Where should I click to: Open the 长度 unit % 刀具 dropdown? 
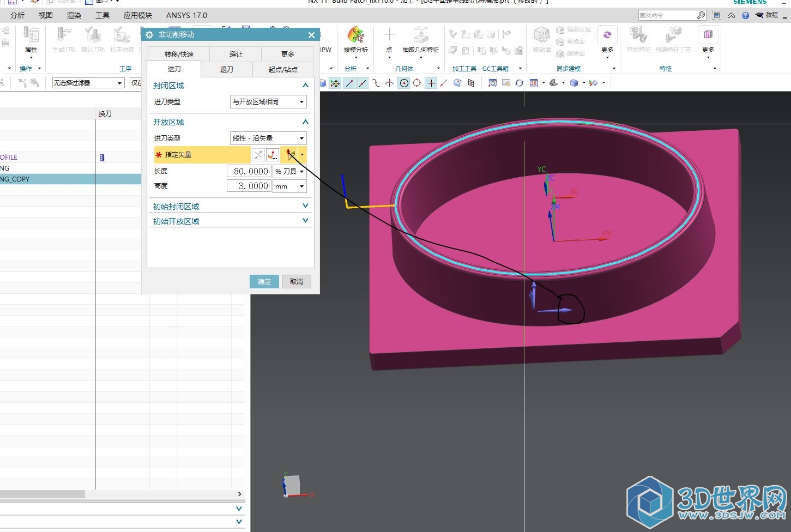point(289,171)
